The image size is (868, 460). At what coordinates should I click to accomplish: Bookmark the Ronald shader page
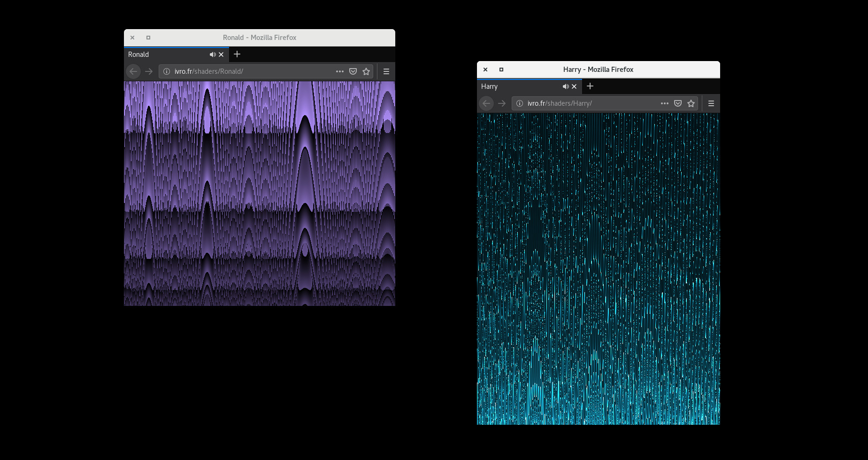(366, 71)
